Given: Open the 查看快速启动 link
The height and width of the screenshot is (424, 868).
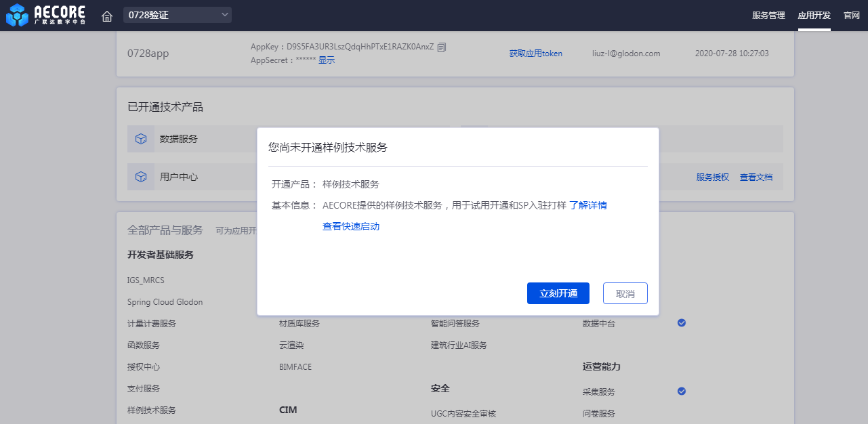Looking at the screenshot, I should (351, 226).
